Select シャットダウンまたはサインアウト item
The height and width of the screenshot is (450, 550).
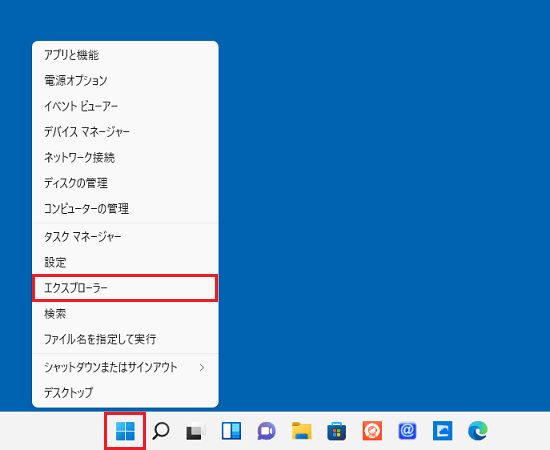pyautogui.click(x=125, y=367)
